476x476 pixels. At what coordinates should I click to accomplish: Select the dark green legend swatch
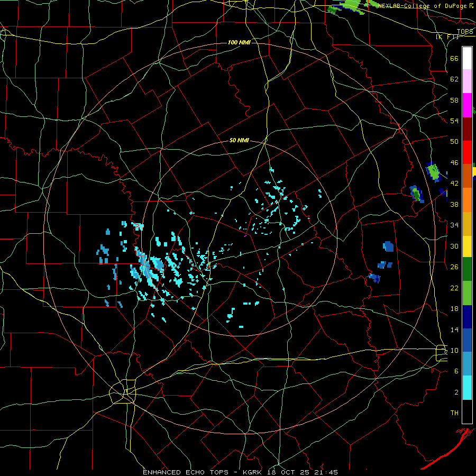coord(467,269)
